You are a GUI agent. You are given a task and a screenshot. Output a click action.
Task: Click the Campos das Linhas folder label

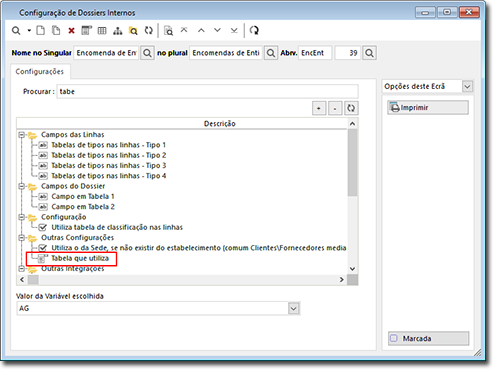click(72, 135)
